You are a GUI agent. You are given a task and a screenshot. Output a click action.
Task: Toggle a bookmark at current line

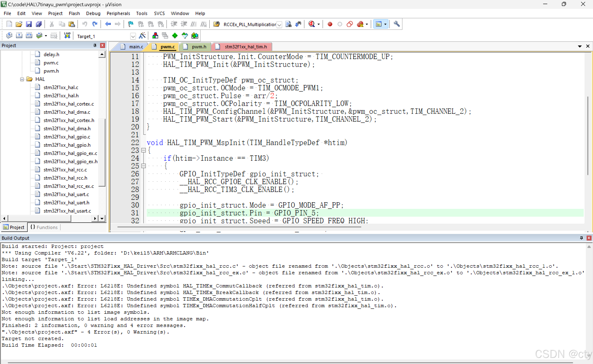click(130, 24)
